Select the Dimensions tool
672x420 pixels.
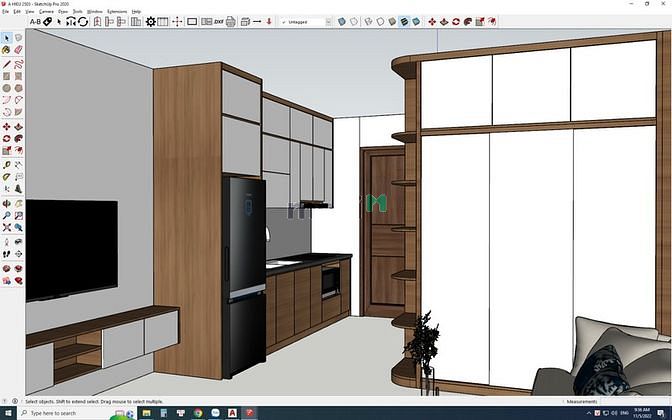click(18, 165)
